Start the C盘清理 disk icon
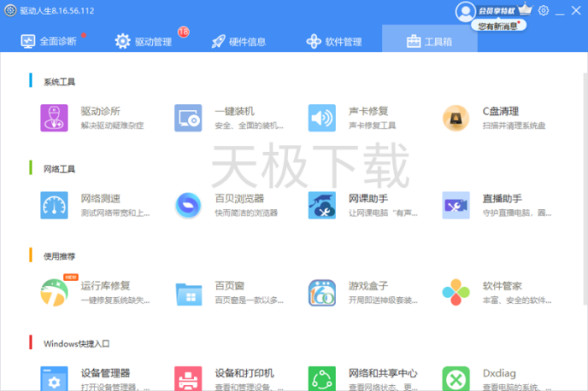This screenshot has height=391, width=588. point(455,118)
